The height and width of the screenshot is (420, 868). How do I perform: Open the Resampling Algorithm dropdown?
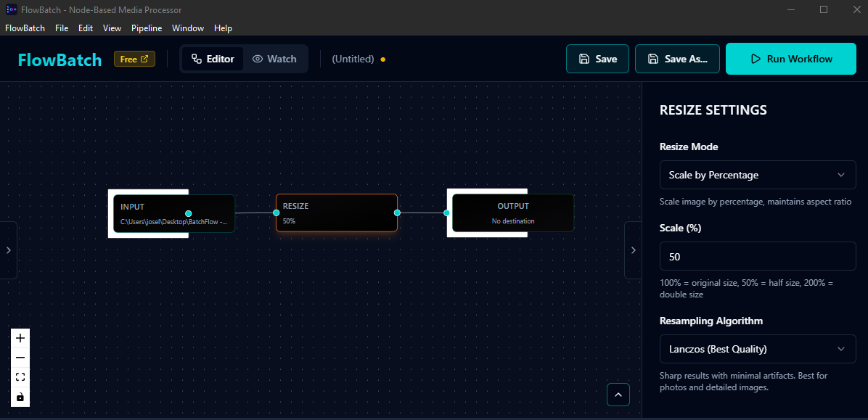[757, 349]
